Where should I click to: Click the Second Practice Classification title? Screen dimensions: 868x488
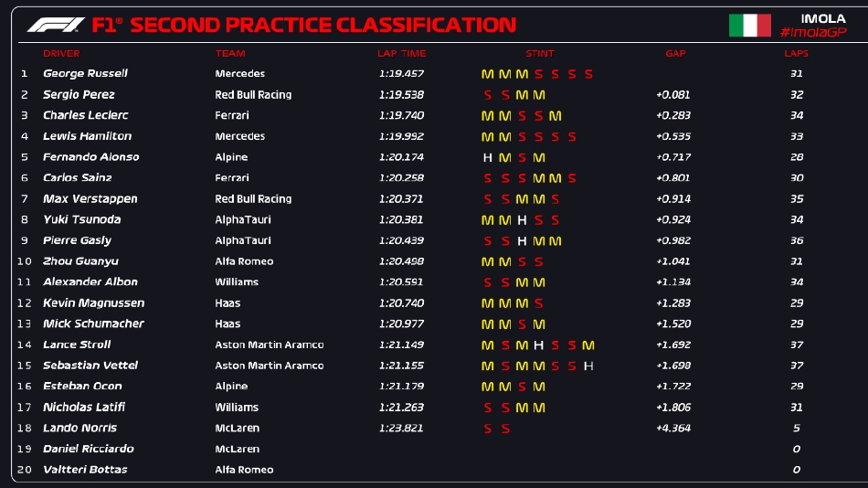coord(323,25)
